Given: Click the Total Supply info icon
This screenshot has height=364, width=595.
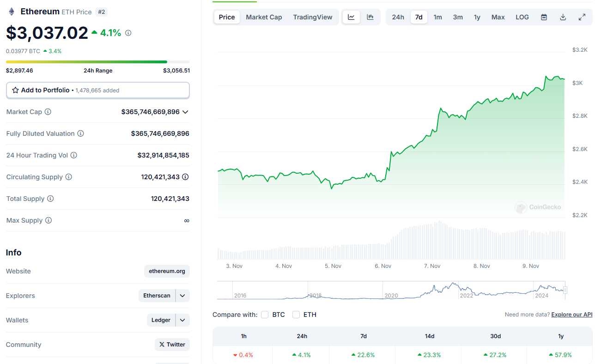Looking at the screenshot, I should (50, 199).
